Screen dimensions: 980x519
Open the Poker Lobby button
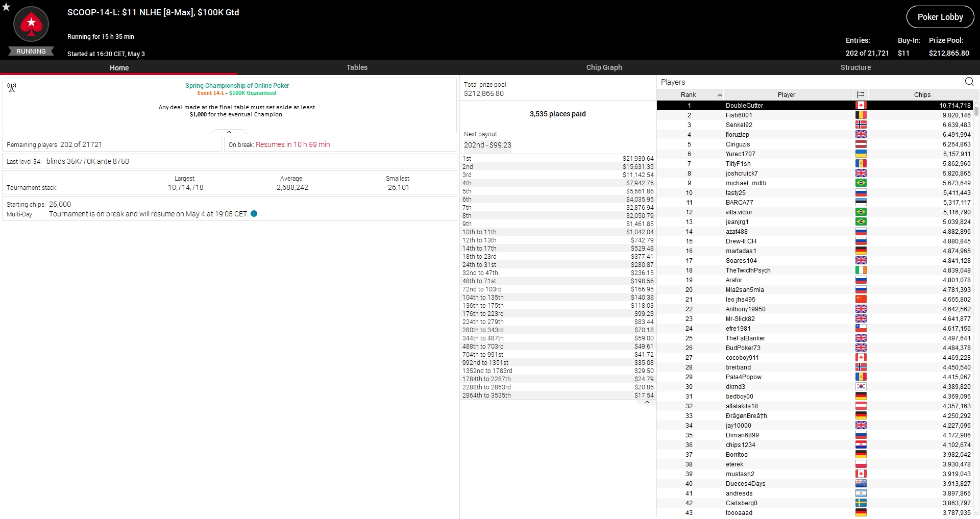pos(940,17)
